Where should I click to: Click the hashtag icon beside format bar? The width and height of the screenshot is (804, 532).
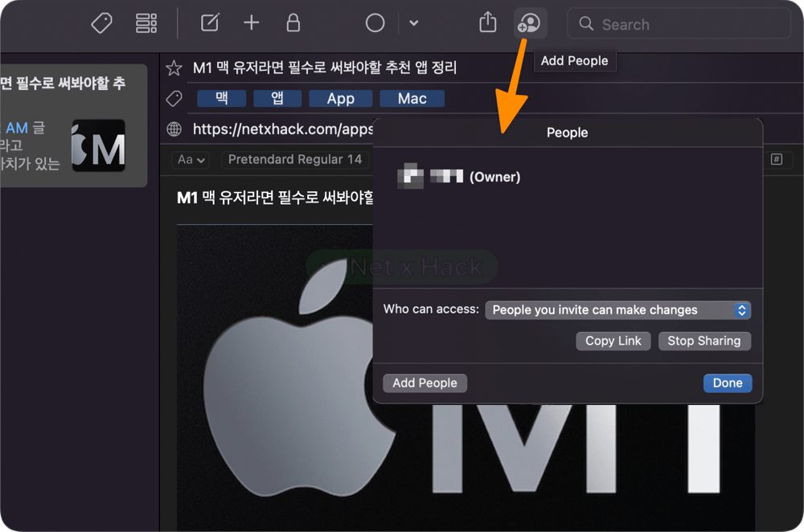777,159
